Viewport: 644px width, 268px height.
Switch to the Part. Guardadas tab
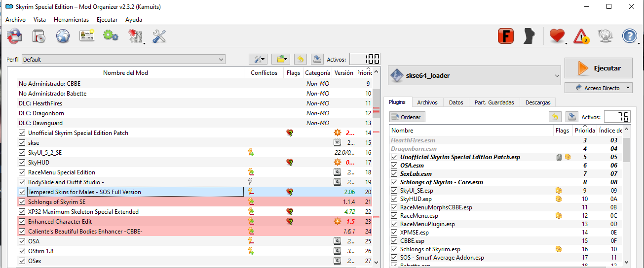pos(494,102)
